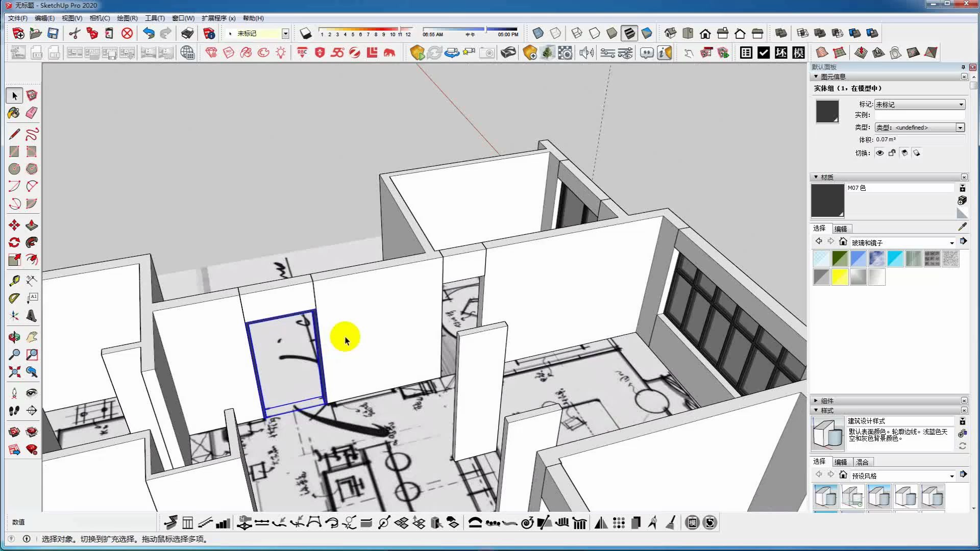This screenshot has width=980, height=551.
Task: Toggle the hidden eye icon in Entity Info
Action: click(879, 153)
